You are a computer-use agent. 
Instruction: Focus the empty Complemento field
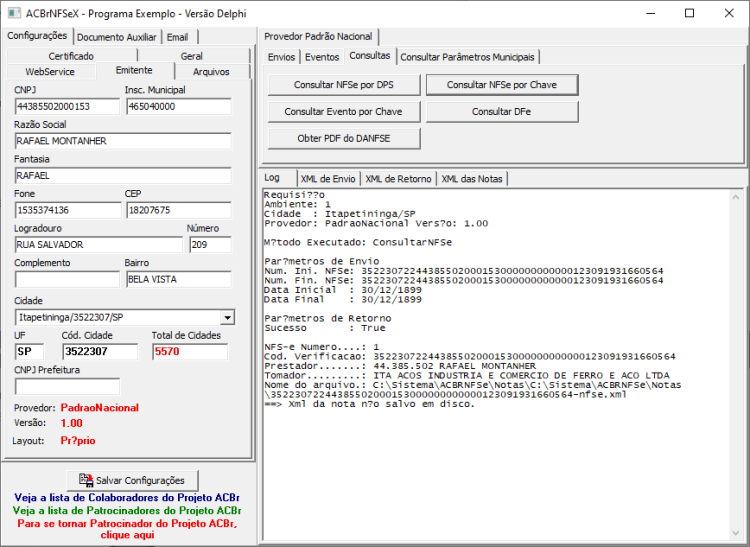click(67, 279)
